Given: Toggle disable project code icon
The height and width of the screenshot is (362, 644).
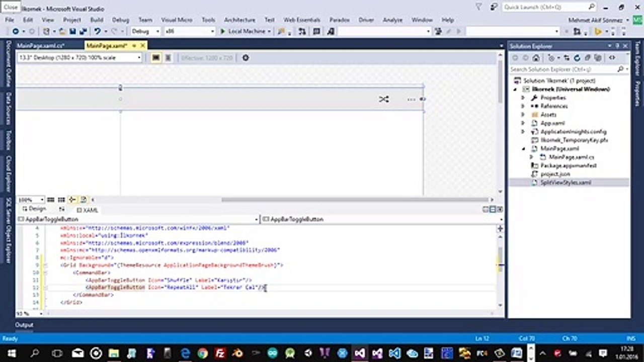Looking at the screenshot, I should click(x=84, y=200).
